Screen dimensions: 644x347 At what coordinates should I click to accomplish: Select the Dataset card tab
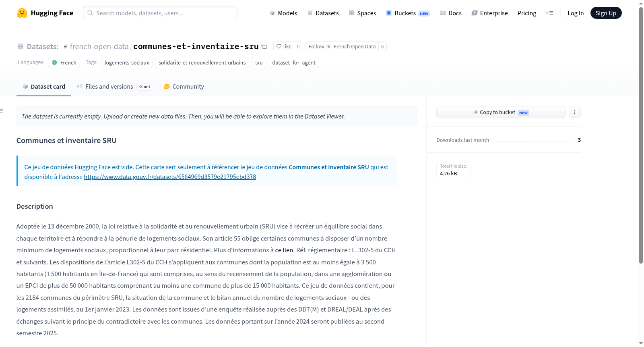[43, 87]
